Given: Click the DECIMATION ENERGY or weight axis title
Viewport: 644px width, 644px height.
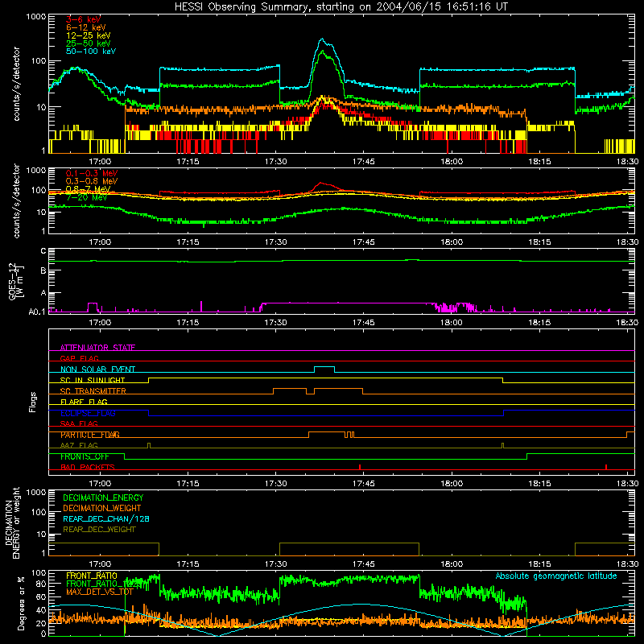Looking at the screenshot, I should click(12, 522).
